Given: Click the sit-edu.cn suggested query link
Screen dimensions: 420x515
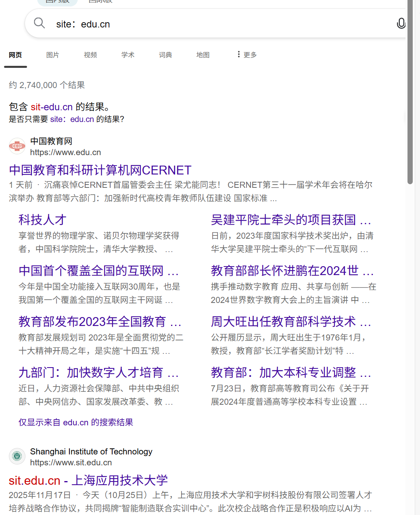Looking at the screenshot, I should click(52, 107).
